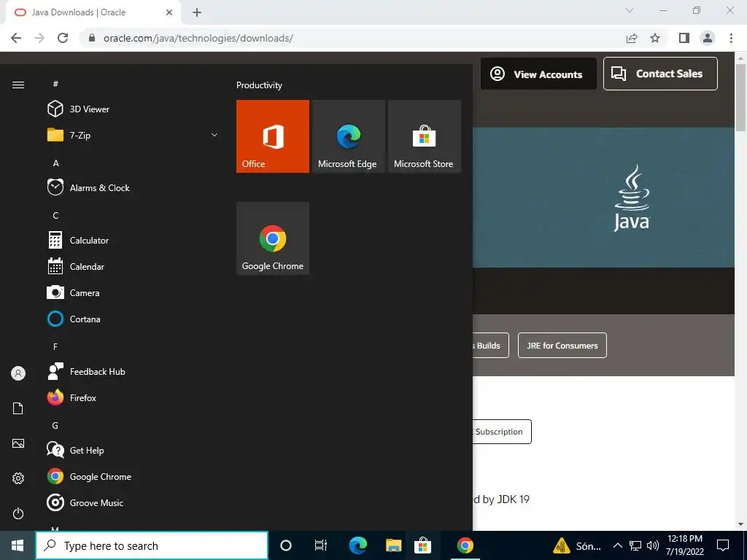The image size is (747, 560).
Task: Click the letter F section header
Action: 55,346
